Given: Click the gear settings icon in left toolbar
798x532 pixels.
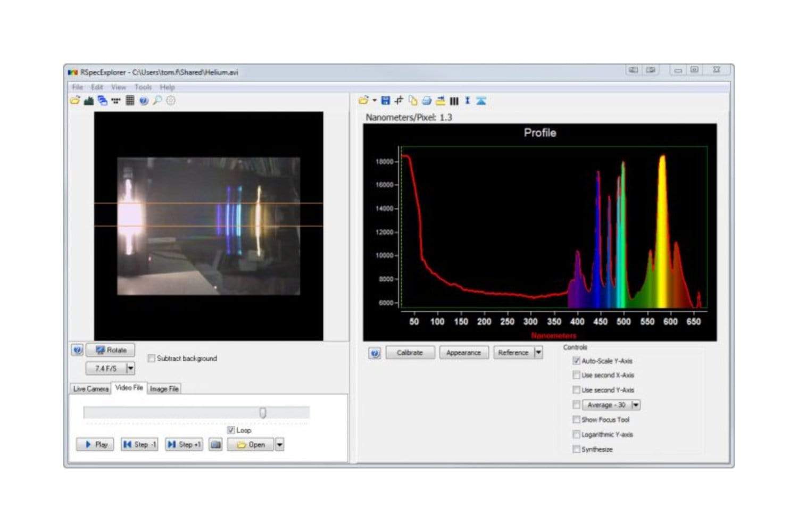Looking at the screenshot, I should [171, 101].
